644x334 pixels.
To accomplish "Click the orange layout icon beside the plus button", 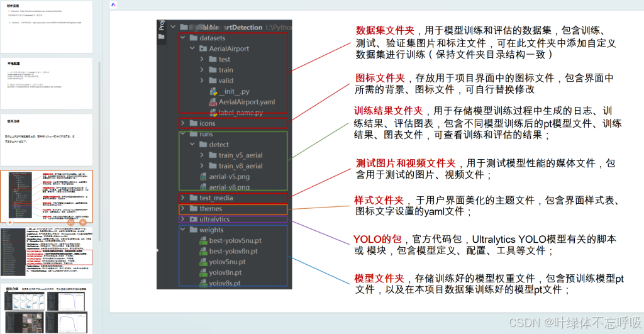I will (71, 222).
